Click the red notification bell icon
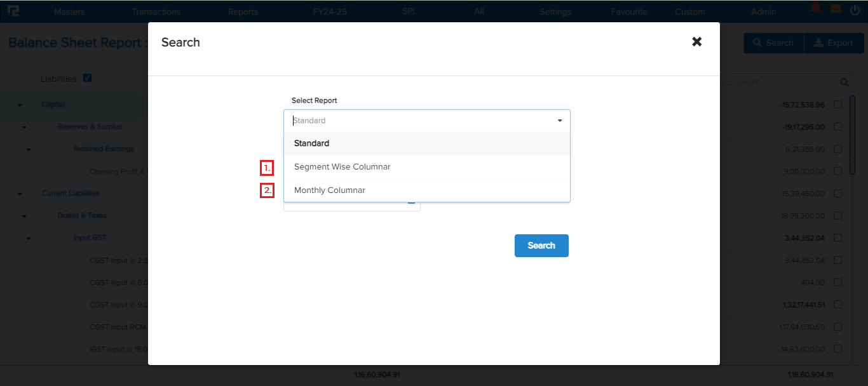Viewport: 868px width, 386px height. [815, 9]
